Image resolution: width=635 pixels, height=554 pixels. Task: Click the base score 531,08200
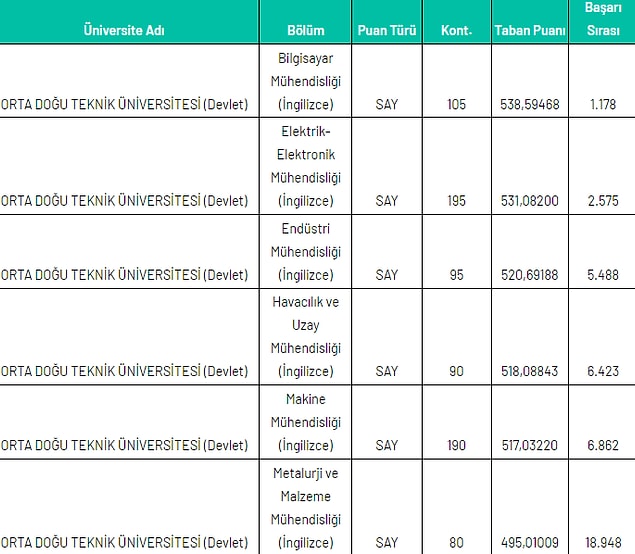530,200
